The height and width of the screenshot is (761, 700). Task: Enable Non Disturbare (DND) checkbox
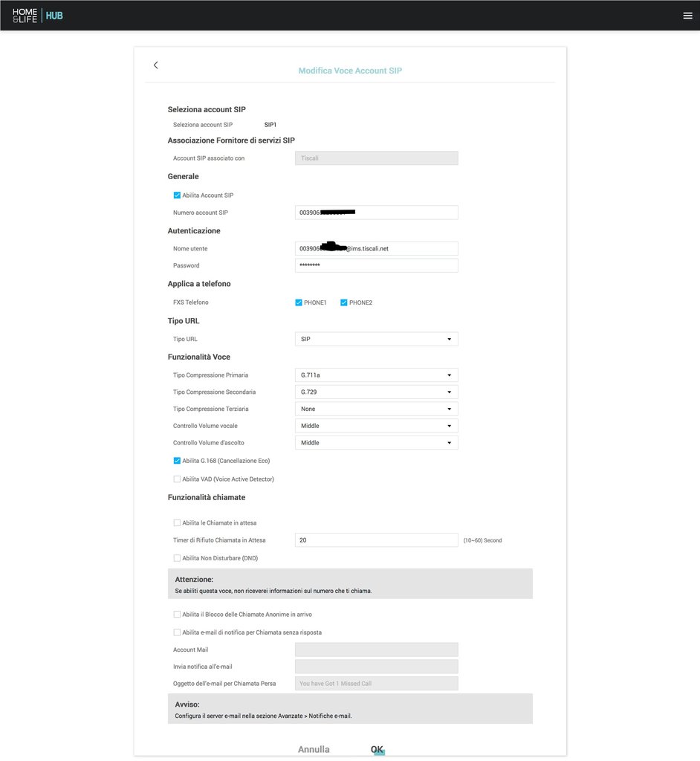(177, 558)
